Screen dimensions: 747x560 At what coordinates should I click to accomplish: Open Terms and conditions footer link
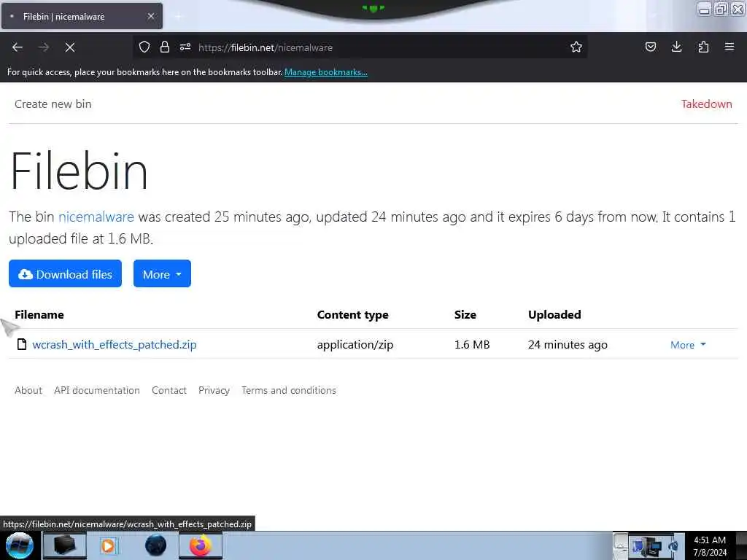289,390
